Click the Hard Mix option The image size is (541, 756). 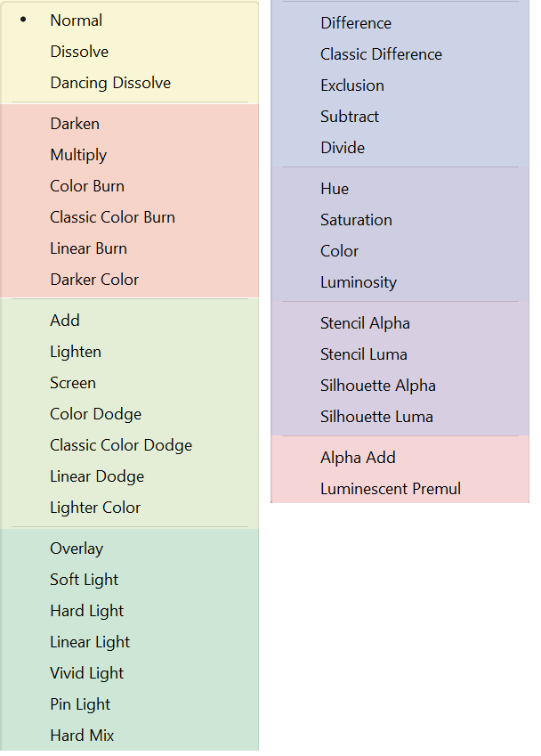pos(82,736)
